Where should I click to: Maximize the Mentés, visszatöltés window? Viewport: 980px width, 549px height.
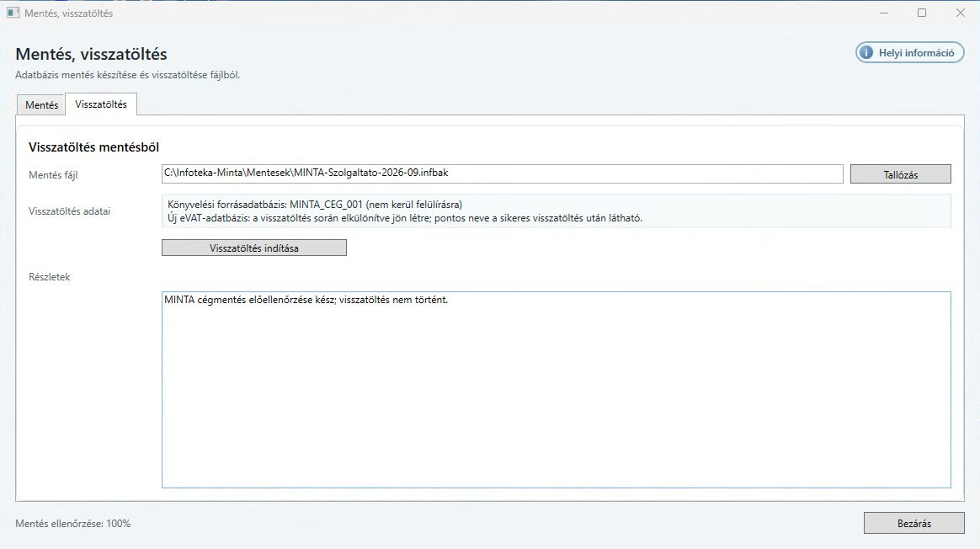(x=922, y=13)
